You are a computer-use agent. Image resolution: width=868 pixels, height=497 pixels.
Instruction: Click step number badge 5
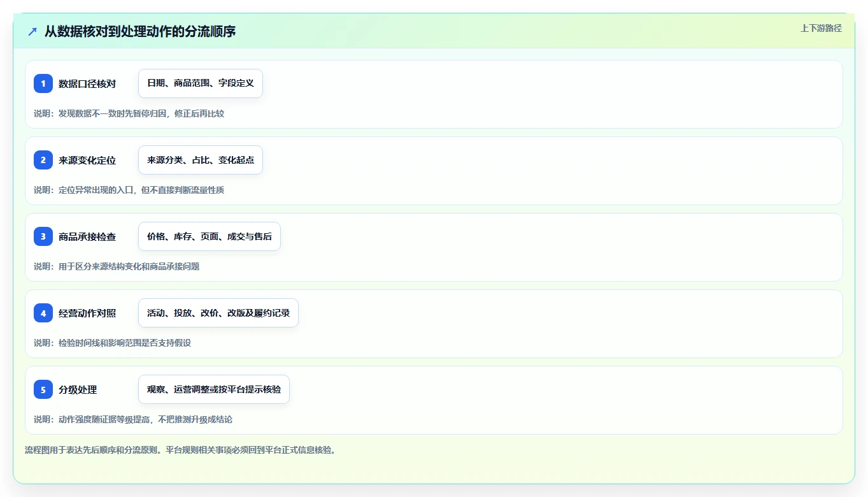pyautogui.click(x=43, y=389)
